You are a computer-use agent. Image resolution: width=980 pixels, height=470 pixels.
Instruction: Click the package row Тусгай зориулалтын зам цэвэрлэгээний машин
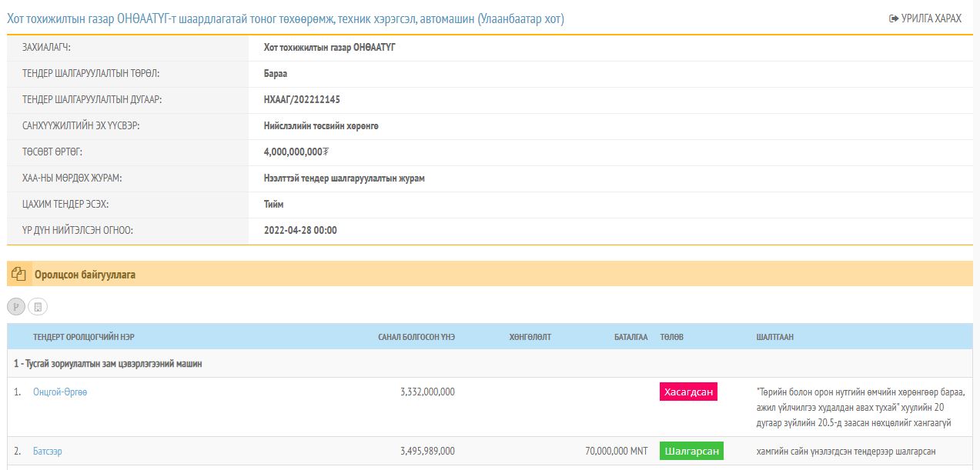point(108,364)
